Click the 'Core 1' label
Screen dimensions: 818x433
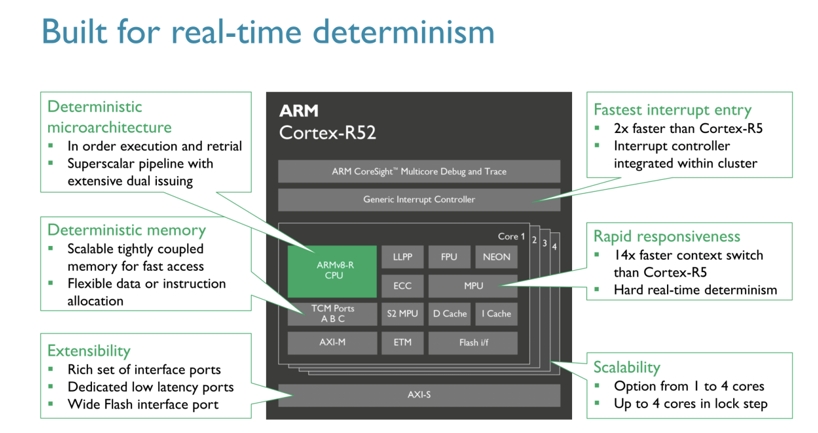coord(511,236)
